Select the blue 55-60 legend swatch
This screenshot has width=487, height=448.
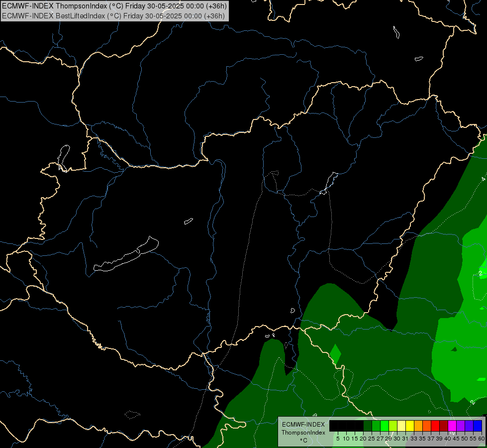coord(478,426)
